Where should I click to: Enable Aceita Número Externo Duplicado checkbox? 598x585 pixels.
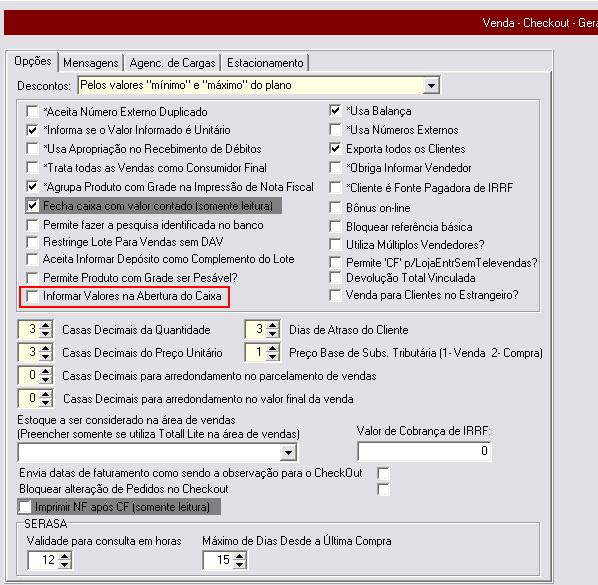click(x=32, y=112)
